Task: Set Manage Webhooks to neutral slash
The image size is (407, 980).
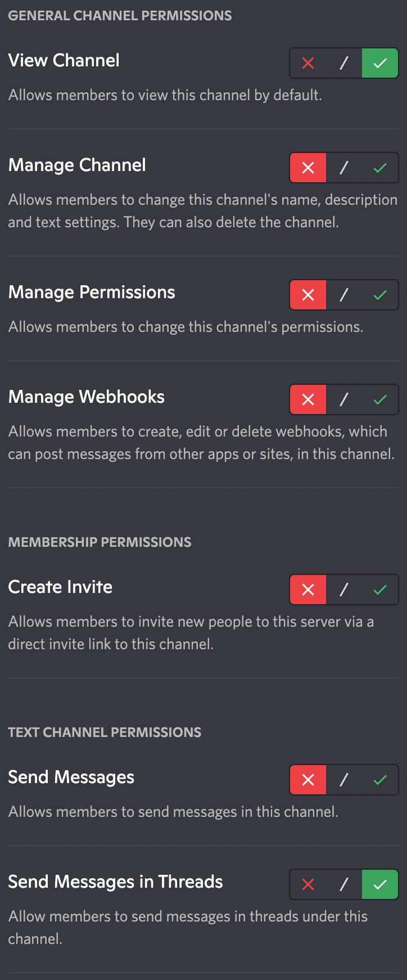Action: [x=344, y=399]
